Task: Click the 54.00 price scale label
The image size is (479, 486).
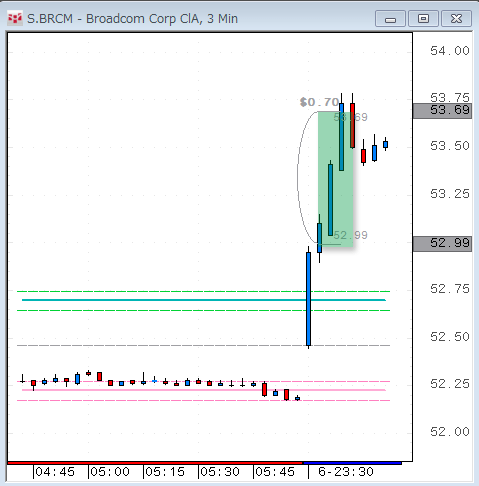Action: pos(450,51)
